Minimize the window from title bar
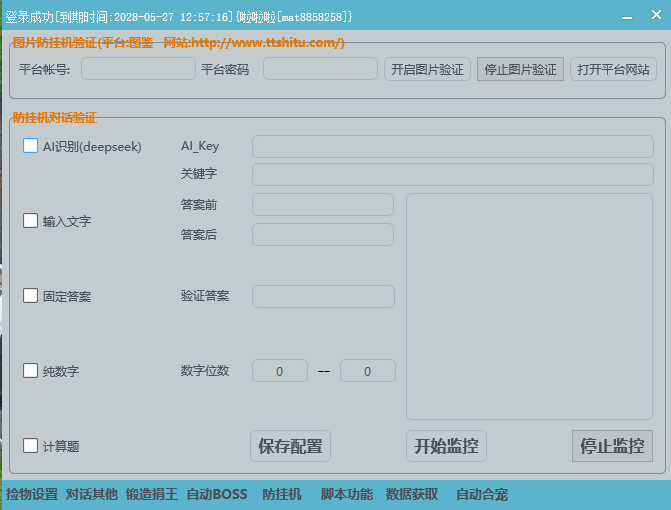 coord(626,18)
